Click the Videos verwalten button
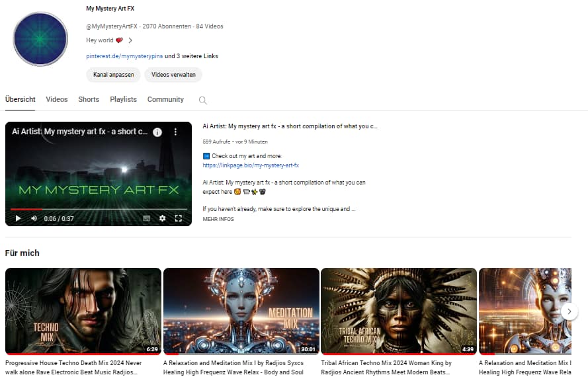The width and height of the screenshot is (588, 377). [173, 75]
